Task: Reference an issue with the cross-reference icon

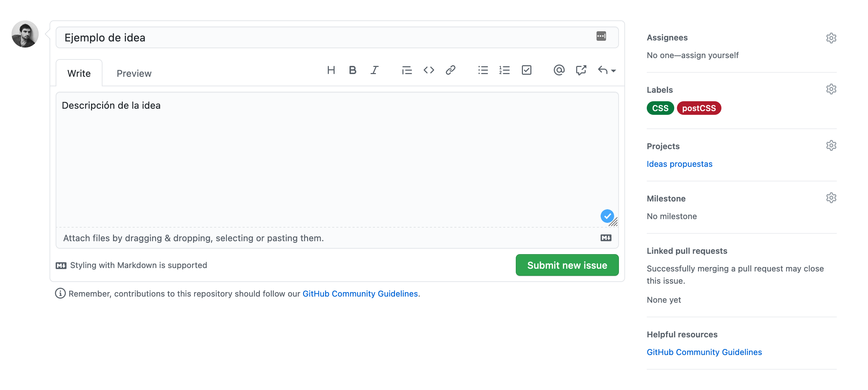Action: [581, 70]
